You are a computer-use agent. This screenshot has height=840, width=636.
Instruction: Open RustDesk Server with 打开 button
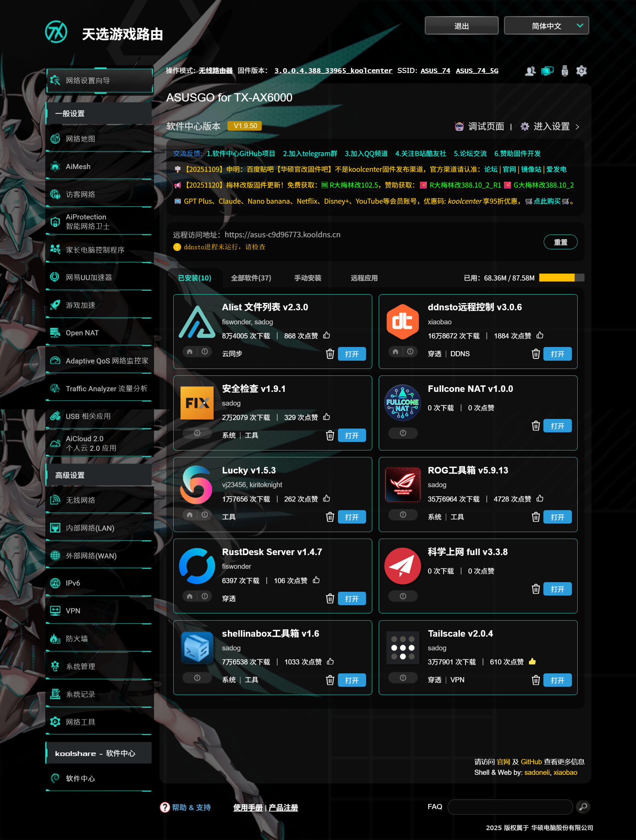351,599
